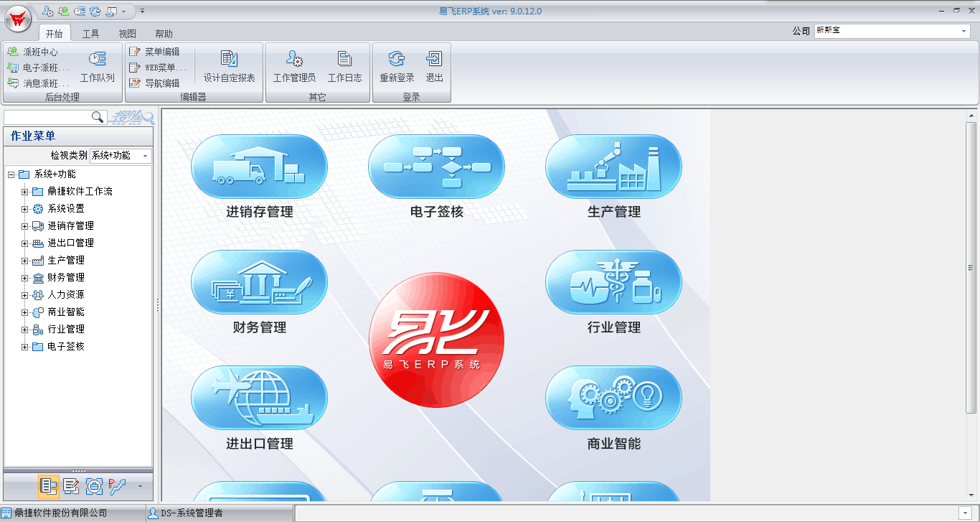The image size is (980, 522).
Task: Open 消息派班 in the ribbon
Action: pyautogui.click(x=38, y=83)
